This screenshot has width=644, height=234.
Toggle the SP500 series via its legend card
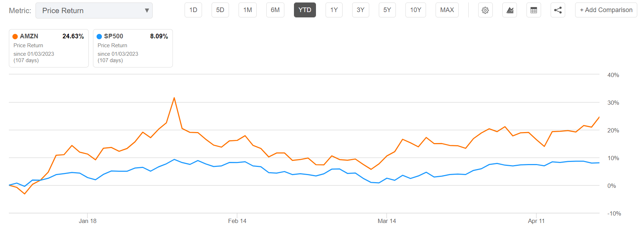(133, 48)
